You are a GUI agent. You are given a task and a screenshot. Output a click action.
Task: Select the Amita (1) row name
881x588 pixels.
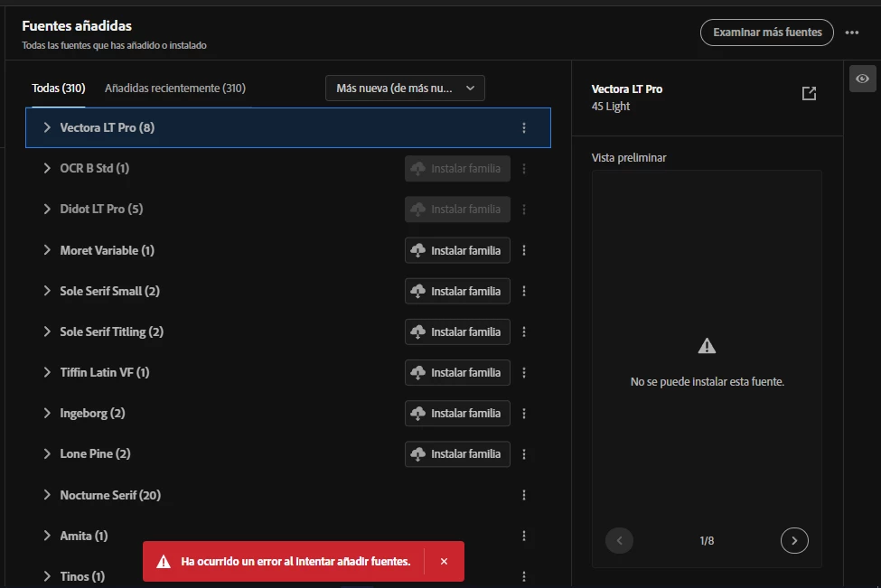tap(84, 536)
